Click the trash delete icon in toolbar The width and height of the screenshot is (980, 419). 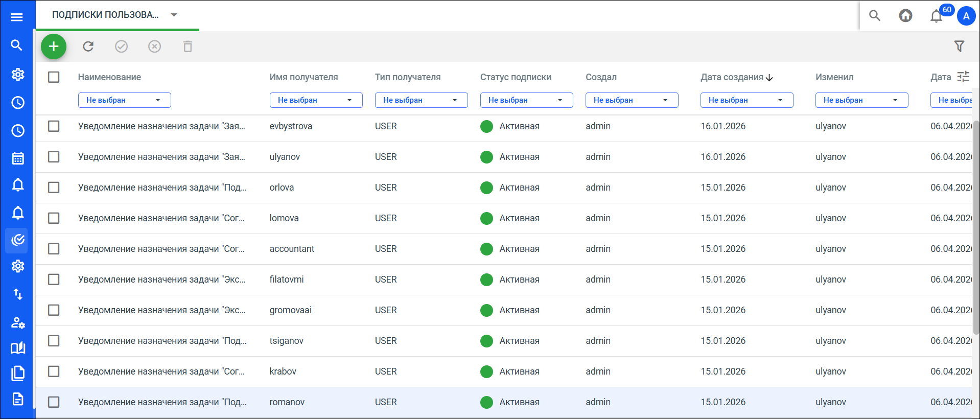click(x=188, y=46)
